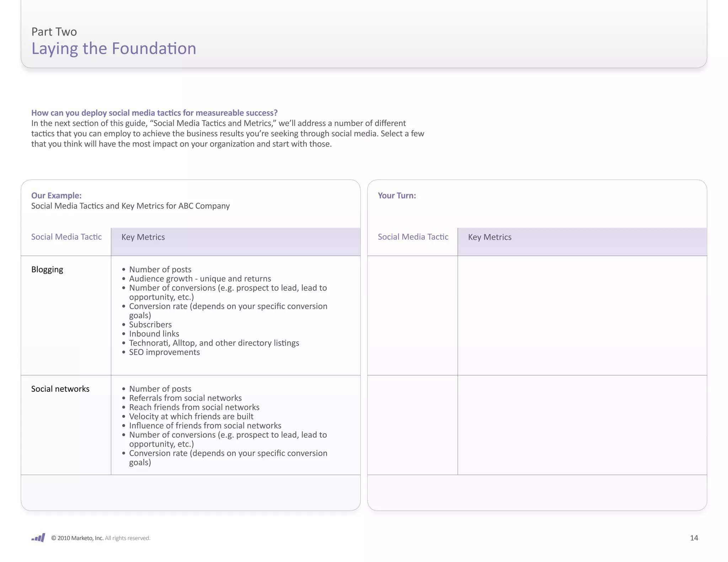Screen dimensions: 728x562
Task: Click the measureable success question heading
Action: point(154,113)
